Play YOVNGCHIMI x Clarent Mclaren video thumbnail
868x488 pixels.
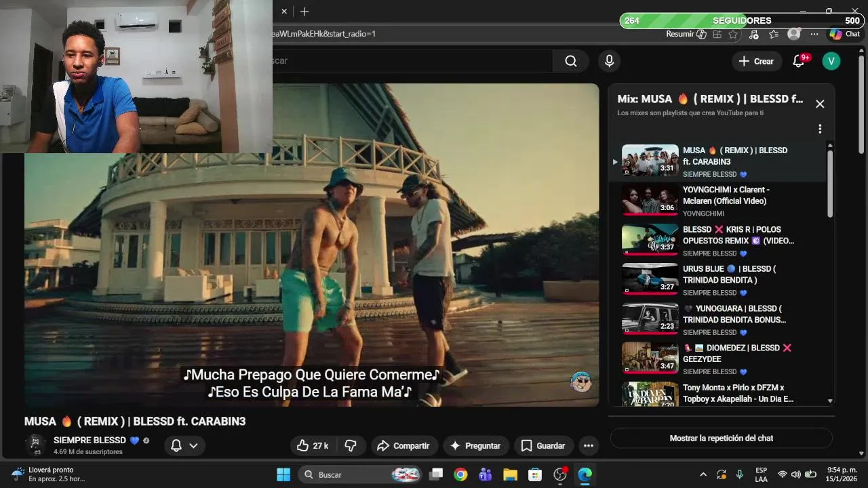650,200
